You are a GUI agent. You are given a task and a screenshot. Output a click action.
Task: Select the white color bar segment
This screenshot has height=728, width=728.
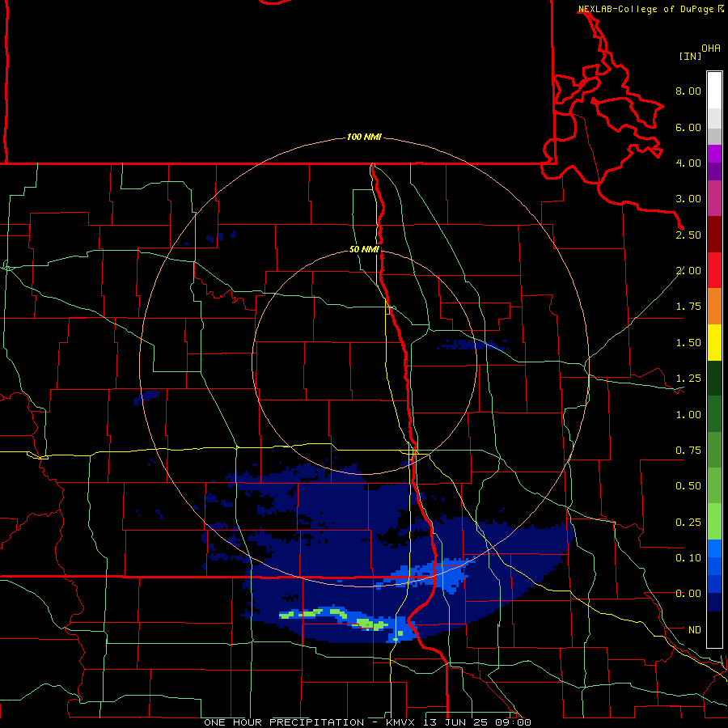(x=714, y=91)
